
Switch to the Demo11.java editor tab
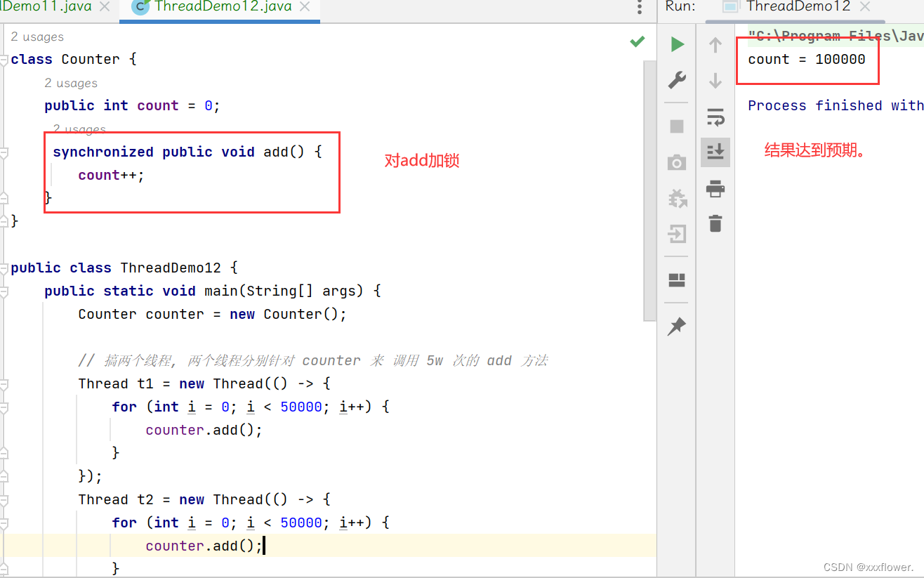pyautogui.click(x=46, y=7)
